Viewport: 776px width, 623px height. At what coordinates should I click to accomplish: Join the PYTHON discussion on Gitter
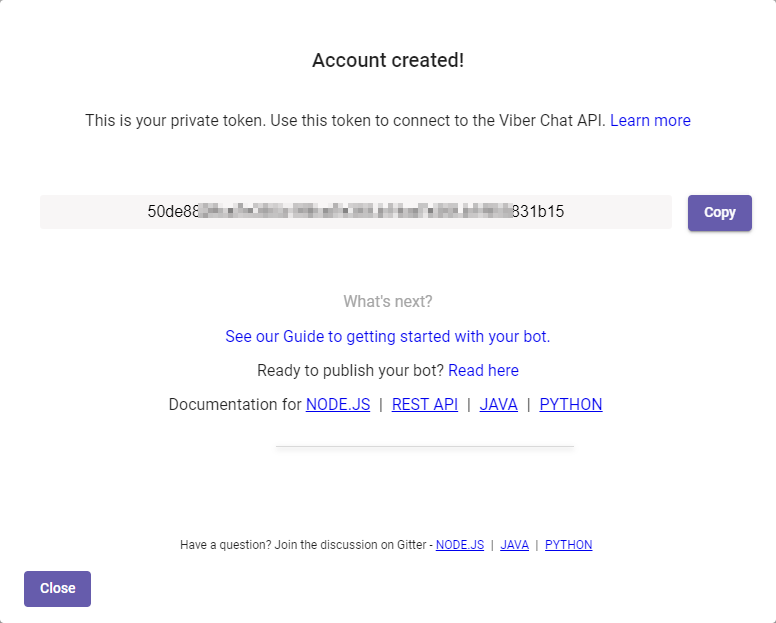click(x=568, y=545)
